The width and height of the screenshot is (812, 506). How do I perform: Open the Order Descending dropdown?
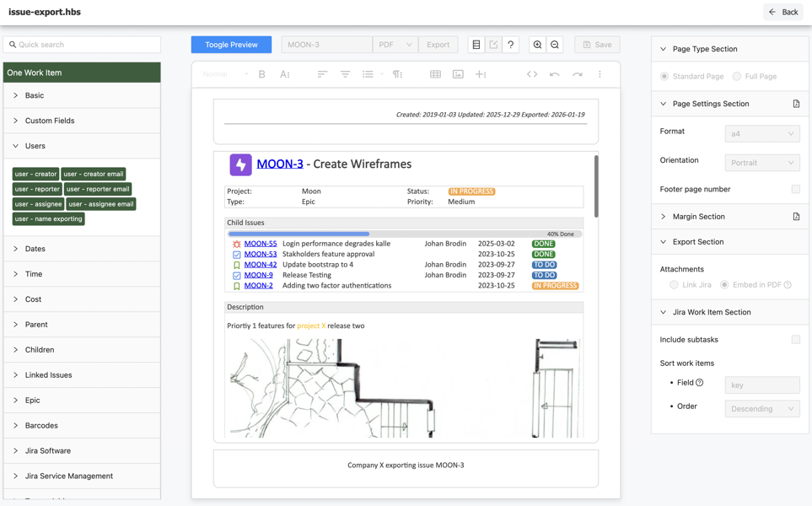click(x=762, y=409)
